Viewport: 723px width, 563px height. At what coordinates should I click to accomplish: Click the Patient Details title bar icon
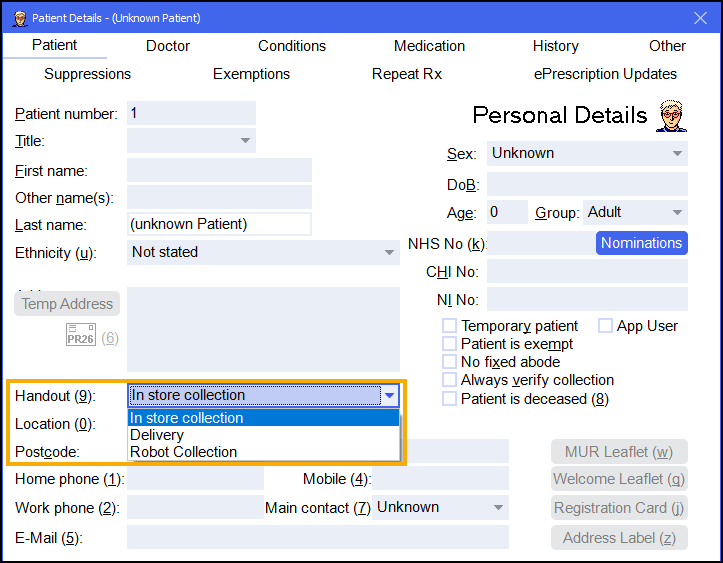coord(18,17)
